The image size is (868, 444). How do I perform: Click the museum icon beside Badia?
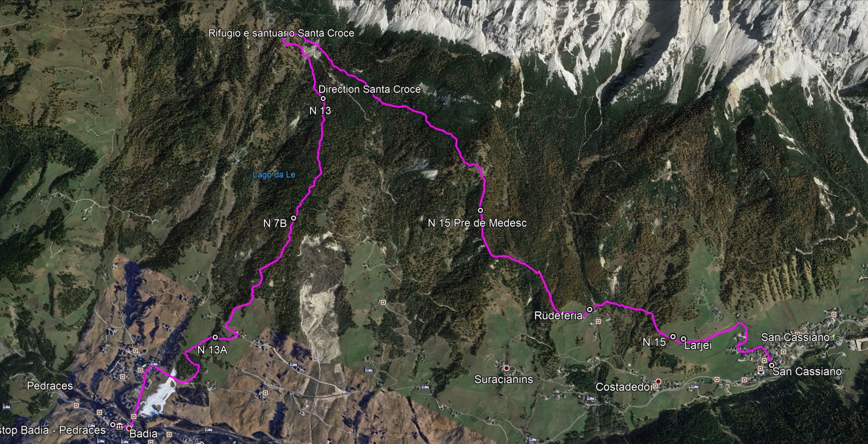[120, 427]
